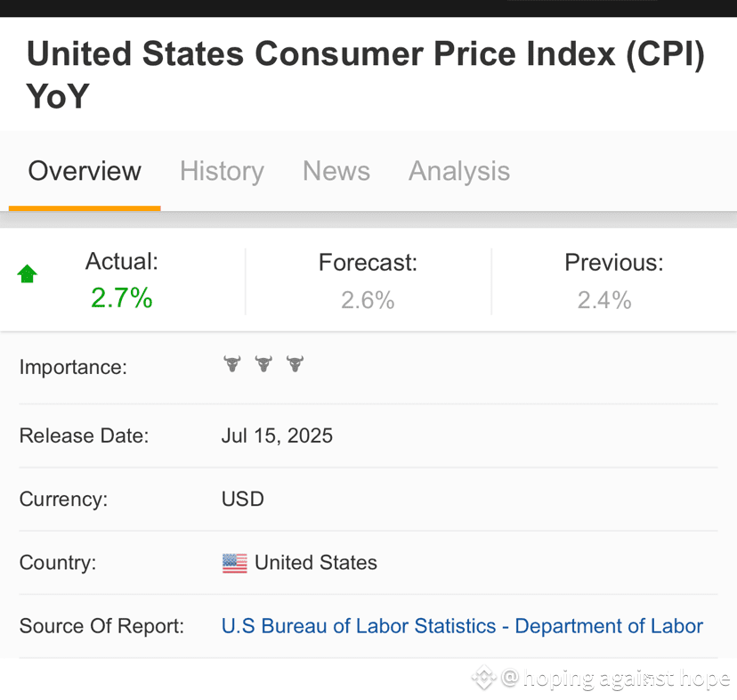The height and width of the screenshot is (700, 737).
Task: Select the Jul 15, 2025 release date
Action: (278, 435)
